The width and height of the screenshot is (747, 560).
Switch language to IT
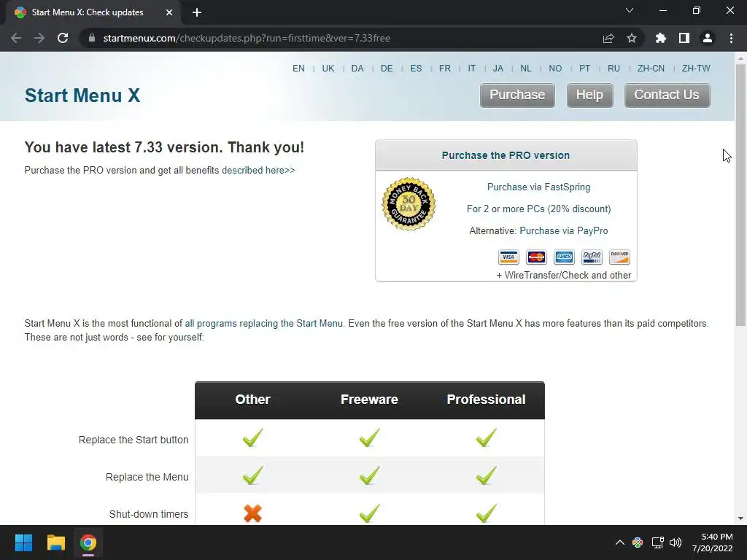click(472, 69)
